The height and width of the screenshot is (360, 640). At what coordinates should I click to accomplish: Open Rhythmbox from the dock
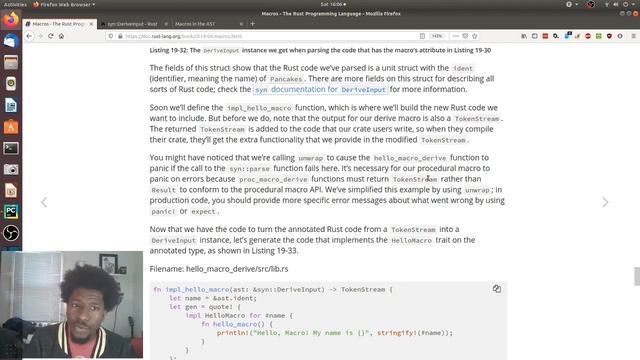(11, 84)
